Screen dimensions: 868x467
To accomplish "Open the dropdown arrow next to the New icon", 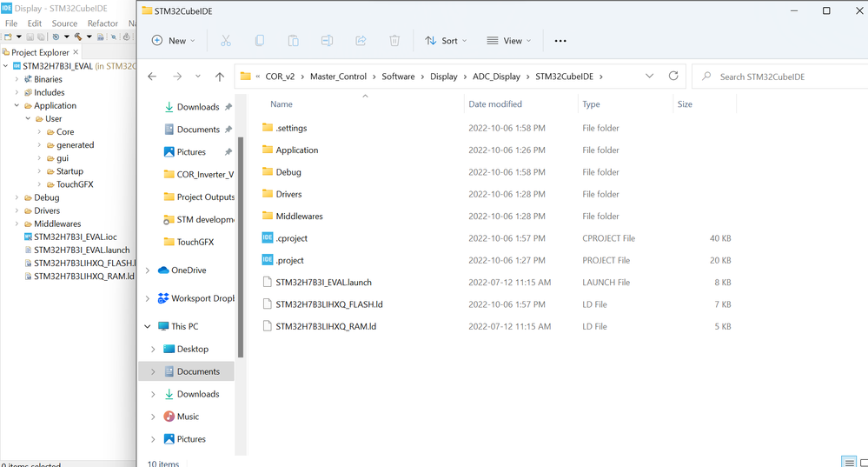I will [19, 37].
